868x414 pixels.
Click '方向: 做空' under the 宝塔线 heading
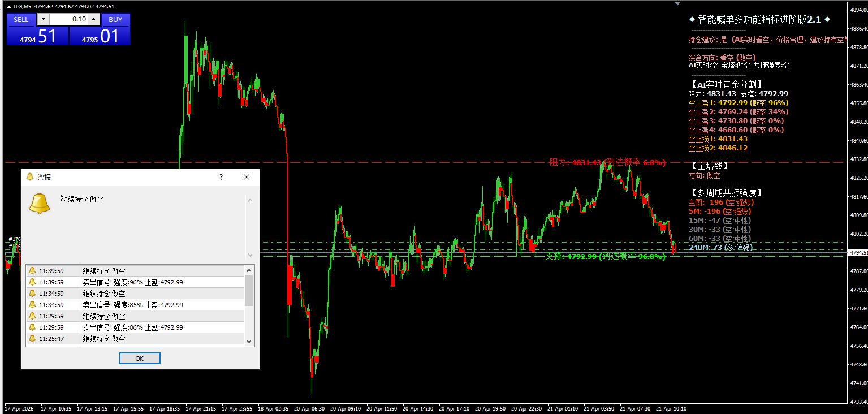705,175
